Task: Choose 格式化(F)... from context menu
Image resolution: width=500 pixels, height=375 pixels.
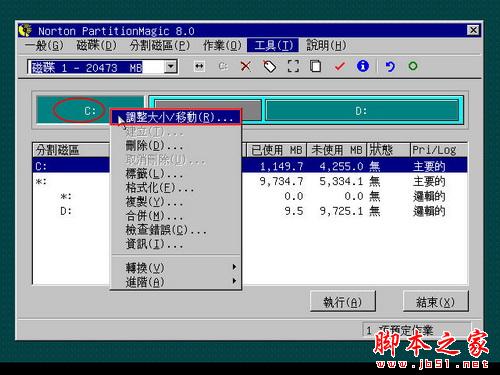Action: click(x=175, y=188)
